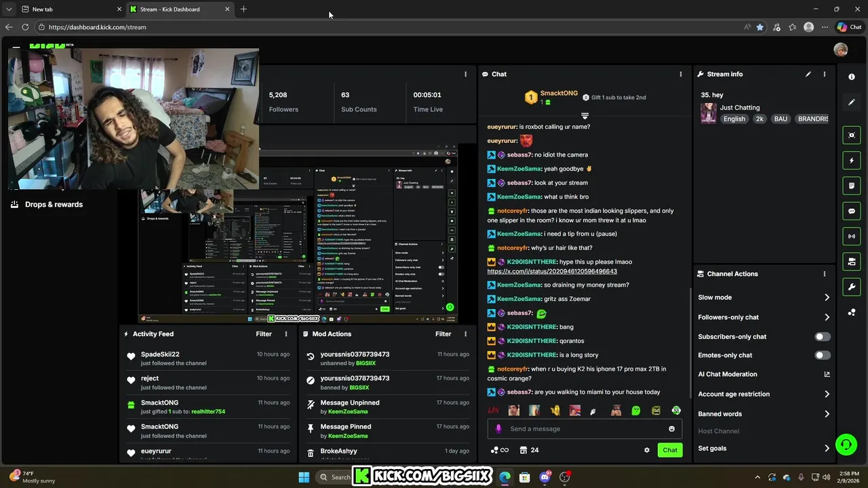Screen dimensions: 868x488
Task: Open the profile avatar at top right
Action: 841,49
